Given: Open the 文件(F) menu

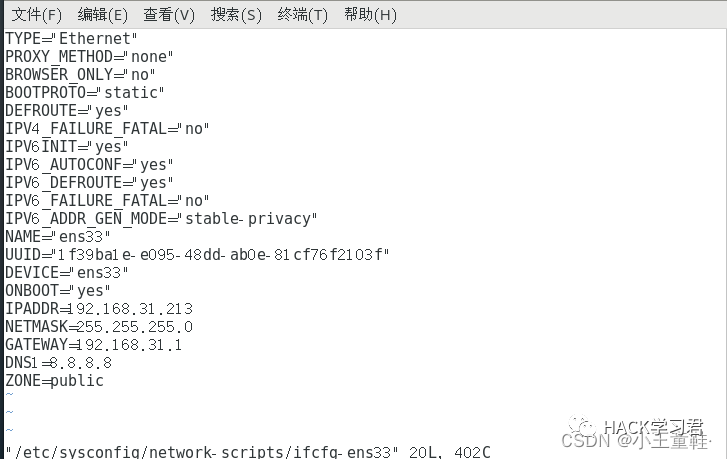Looking at the screenshot, I should click(36, 15).
